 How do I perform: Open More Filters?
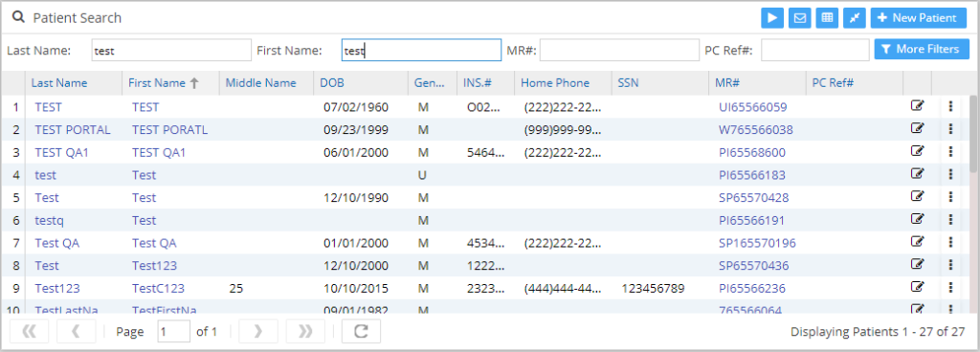[922, 49]
